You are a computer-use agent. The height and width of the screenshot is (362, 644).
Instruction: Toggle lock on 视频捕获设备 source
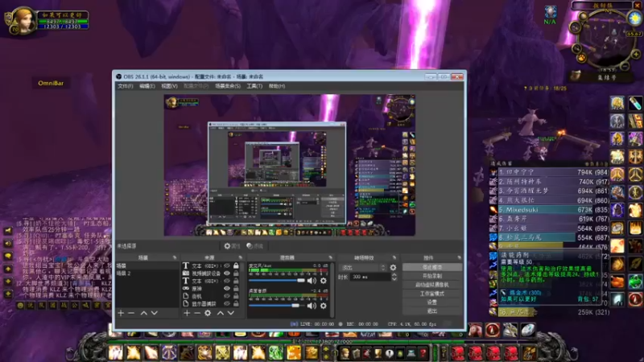(x=236, y=274)
